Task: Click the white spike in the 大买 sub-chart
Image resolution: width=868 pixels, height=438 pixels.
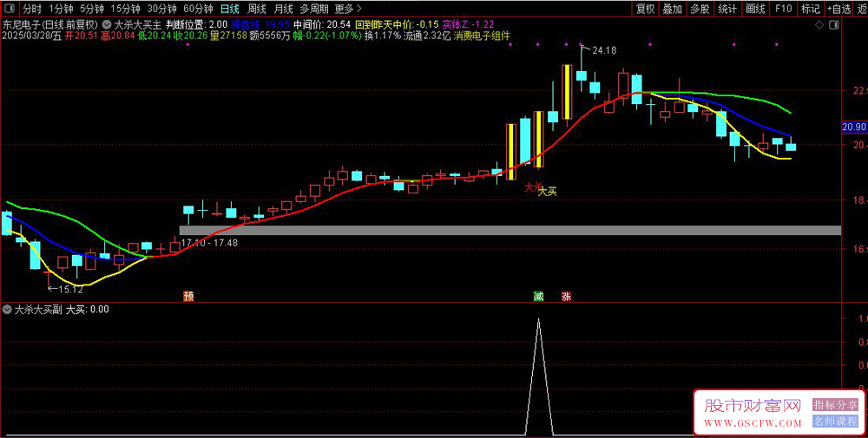Action: [539, 376]
